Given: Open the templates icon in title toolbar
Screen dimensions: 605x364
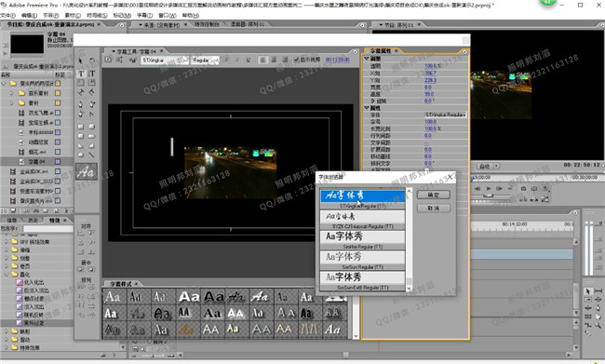Looking at the screenshot, I should [133, 60].
